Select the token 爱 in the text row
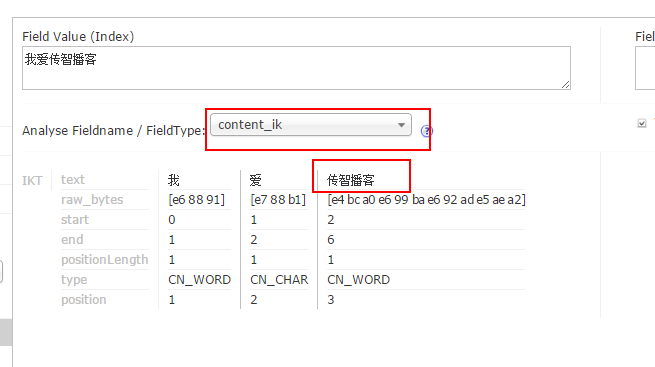The height and width of the screenshot is (367, 655). click(256, 180)
